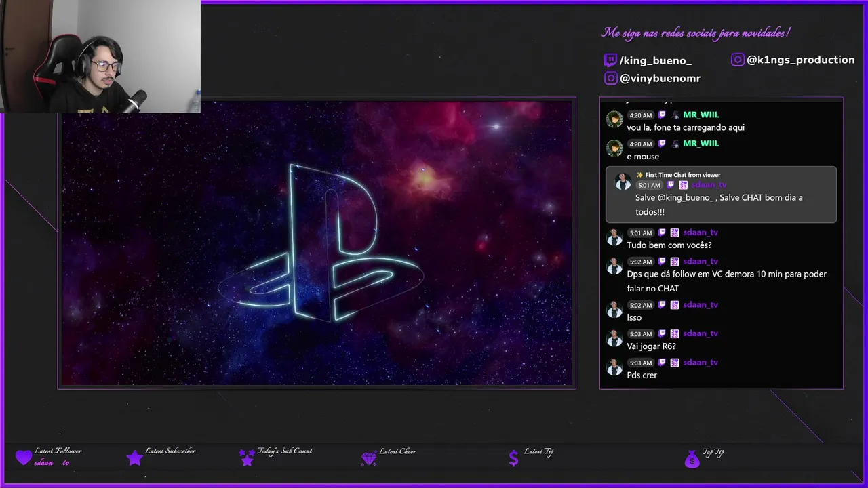This screenshot has width=868, height=488.
Task: Click sdaan_tv avatar beside 'Pds crer'
Action: (x=614, y=367)
